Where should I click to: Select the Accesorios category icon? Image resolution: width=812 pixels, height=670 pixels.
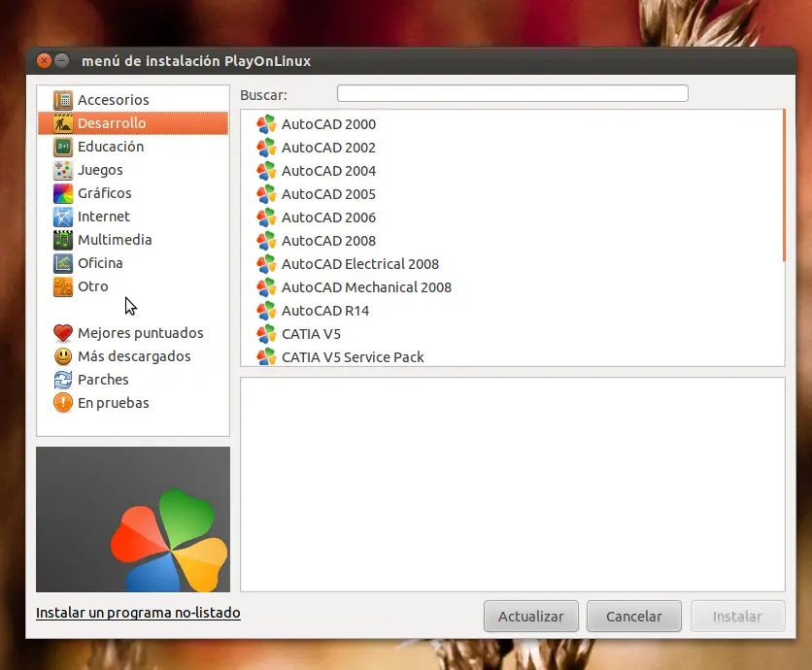[63, 100]
